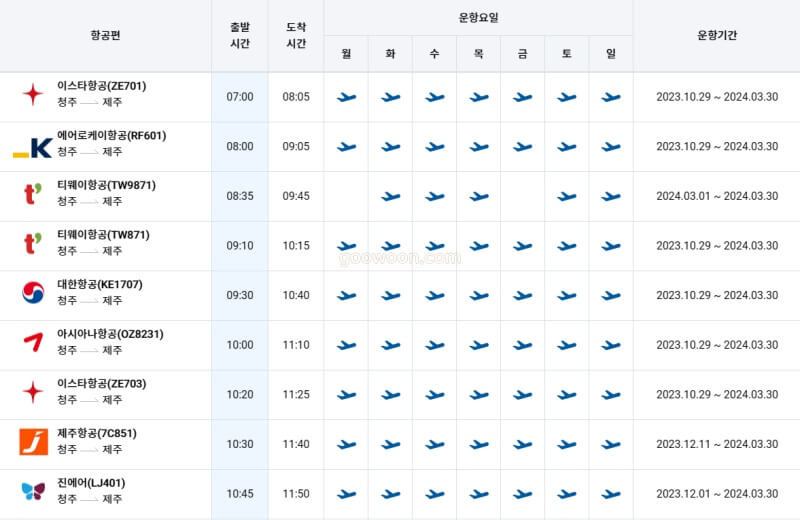
Task: Click departure time 10:45
Action: (x=240, y=494)
